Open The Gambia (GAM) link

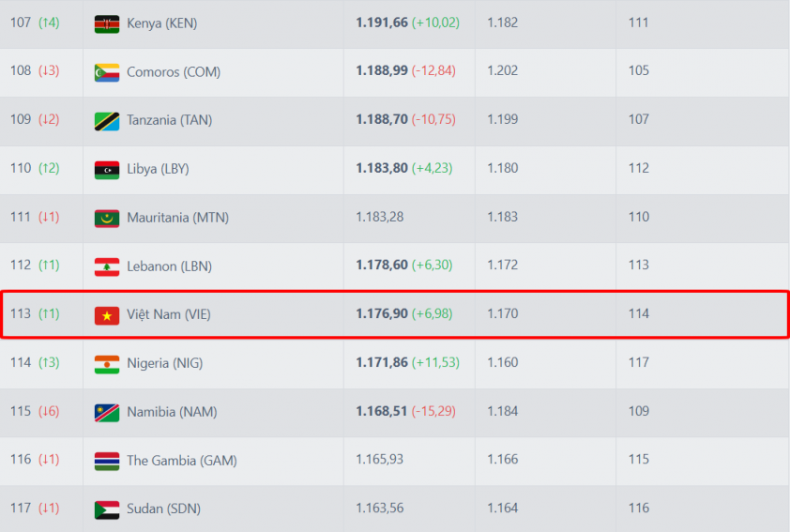pyautogui.click(x=181, y=461)
